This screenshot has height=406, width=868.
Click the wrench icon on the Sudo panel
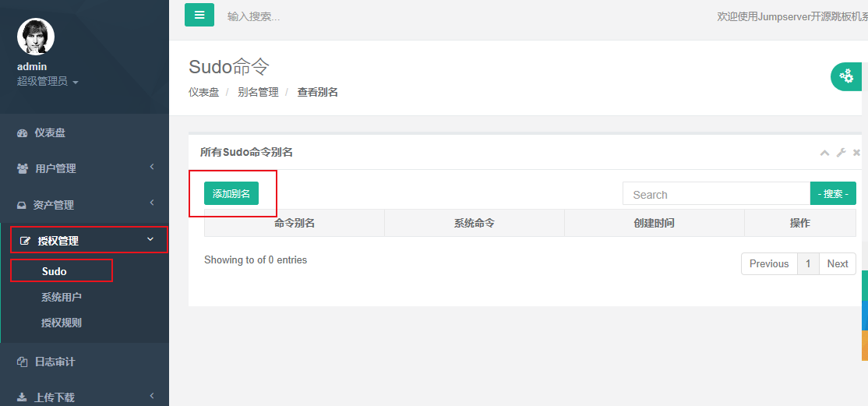pos(841,153)
